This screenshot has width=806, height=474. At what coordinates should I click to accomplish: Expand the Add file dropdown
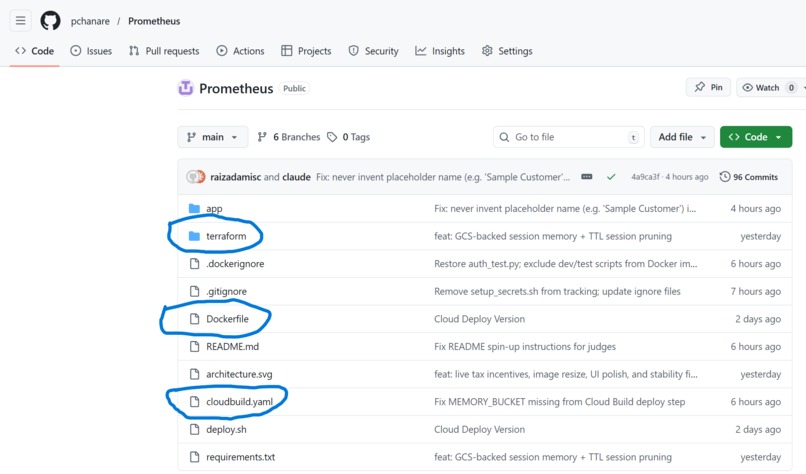(682, 137)
